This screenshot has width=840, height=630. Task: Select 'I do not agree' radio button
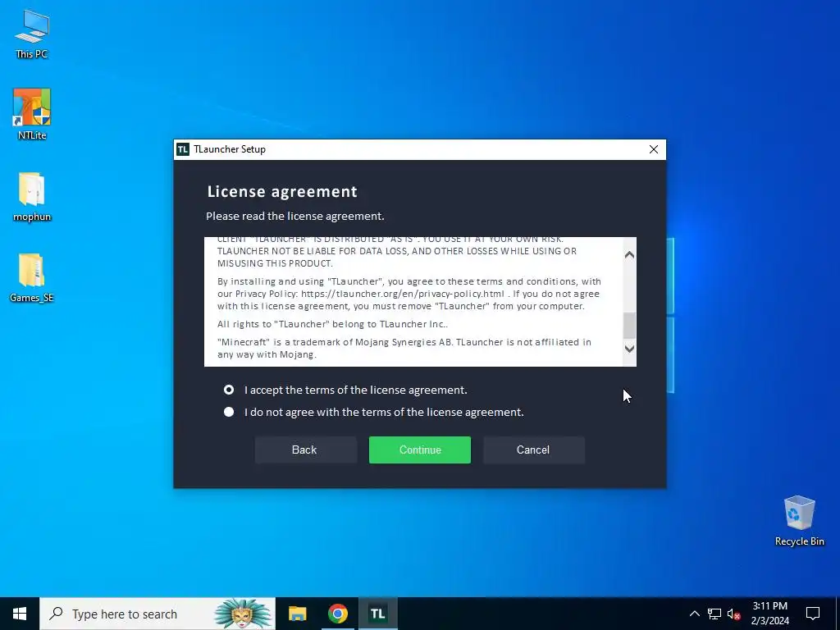tap(229, 412)
